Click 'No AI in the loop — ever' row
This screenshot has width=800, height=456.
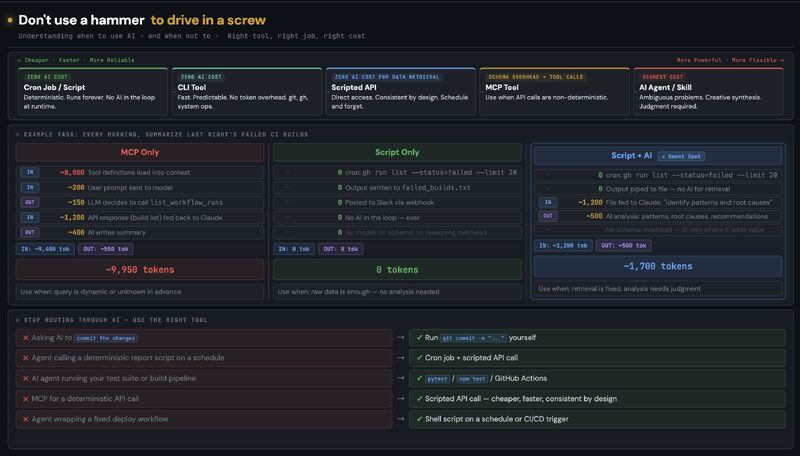[397, 217]
